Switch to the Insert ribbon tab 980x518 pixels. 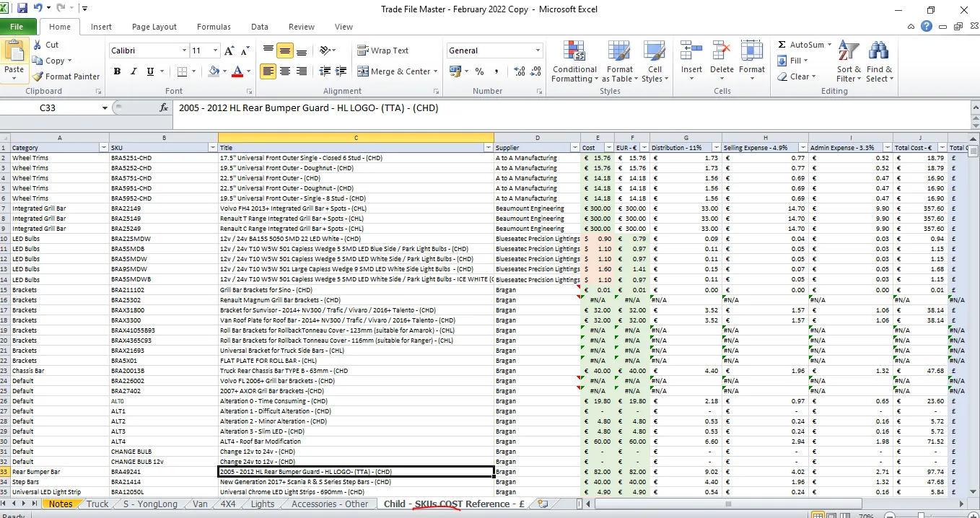click(x=101, y=27)
